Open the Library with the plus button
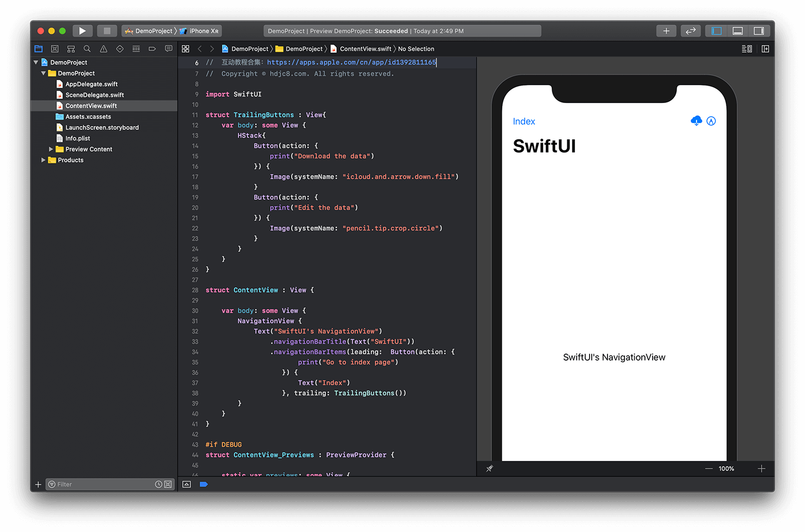This screenshot has width=805, height=532. tap(666, 31)
